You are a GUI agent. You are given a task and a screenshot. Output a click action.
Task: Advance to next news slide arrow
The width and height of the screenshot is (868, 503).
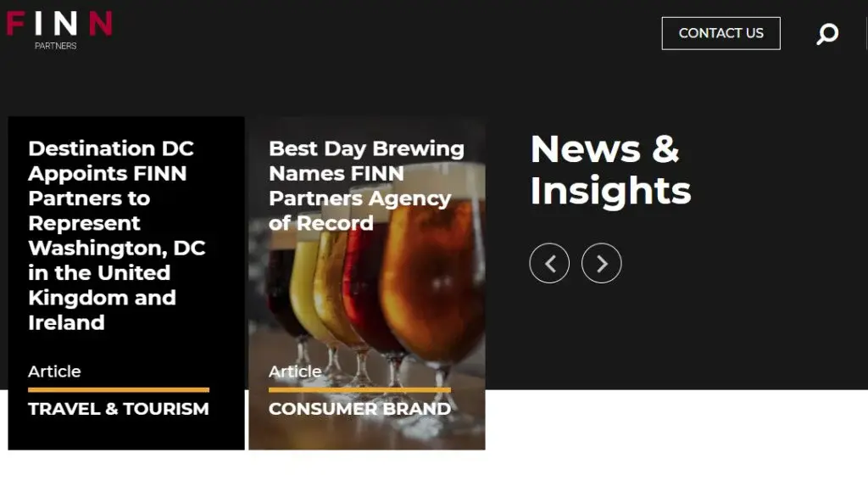point(602,263)
